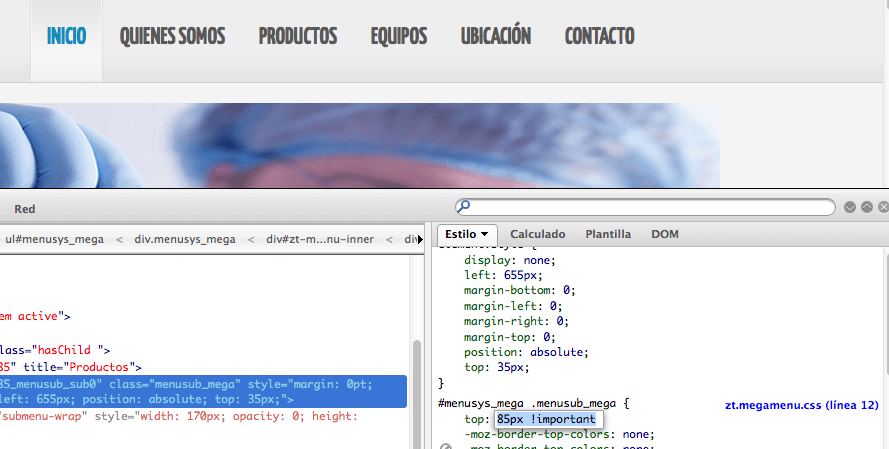The width and height of the screenshot is (889, 449).
Task: Click the 'margin-top: 0;' style rule
Action: point(509,337)
